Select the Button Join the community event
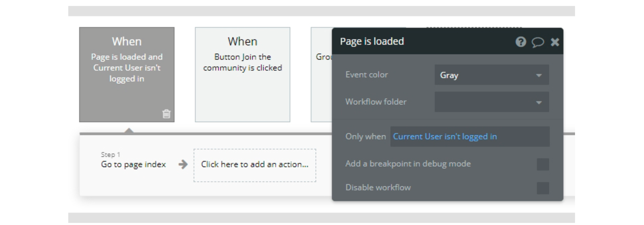The height and width of the screenshot is (225, 644). coord(242,75)
